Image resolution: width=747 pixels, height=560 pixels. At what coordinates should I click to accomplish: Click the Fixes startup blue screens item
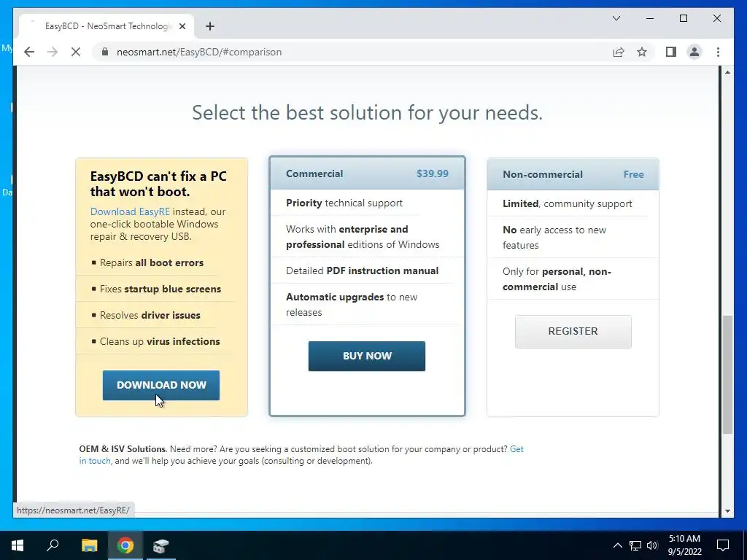click(x=160, y=289)
